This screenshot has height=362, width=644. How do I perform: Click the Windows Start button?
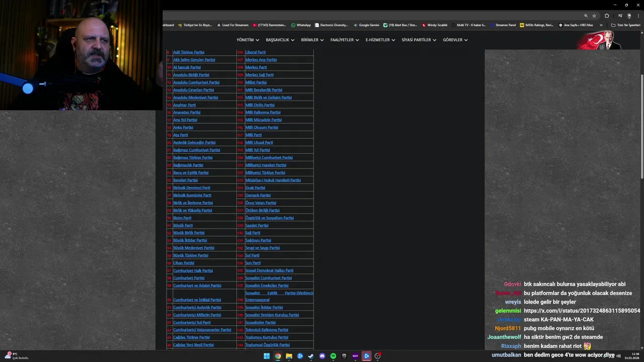pos(267,356)
